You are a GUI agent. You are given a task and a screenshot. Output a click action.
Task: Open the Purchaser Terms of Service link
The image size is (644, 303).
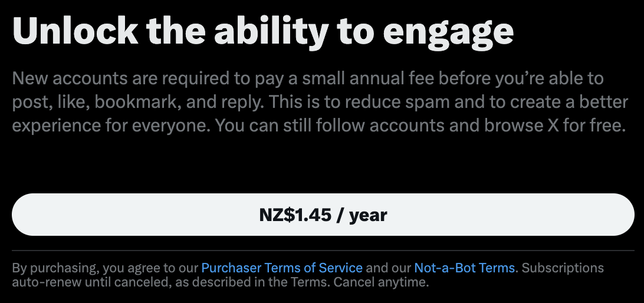[282, 268]
